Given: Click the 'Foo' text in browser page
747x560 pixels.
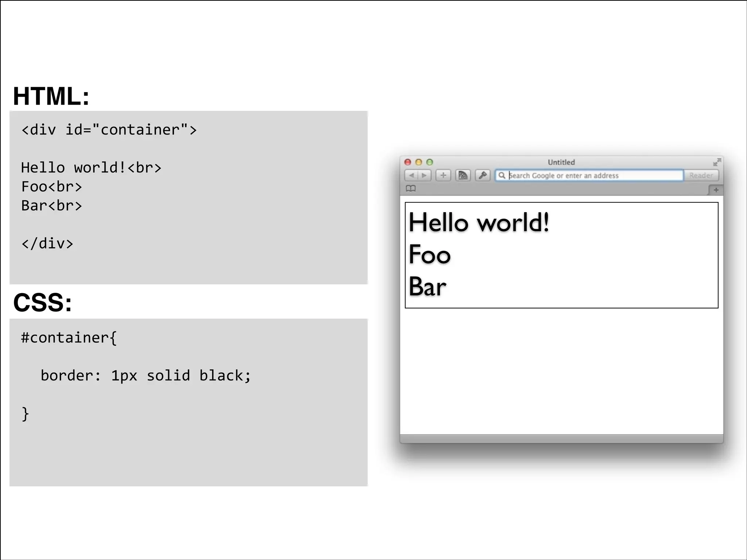Looking at the screenshot, I should click(430, 254).
